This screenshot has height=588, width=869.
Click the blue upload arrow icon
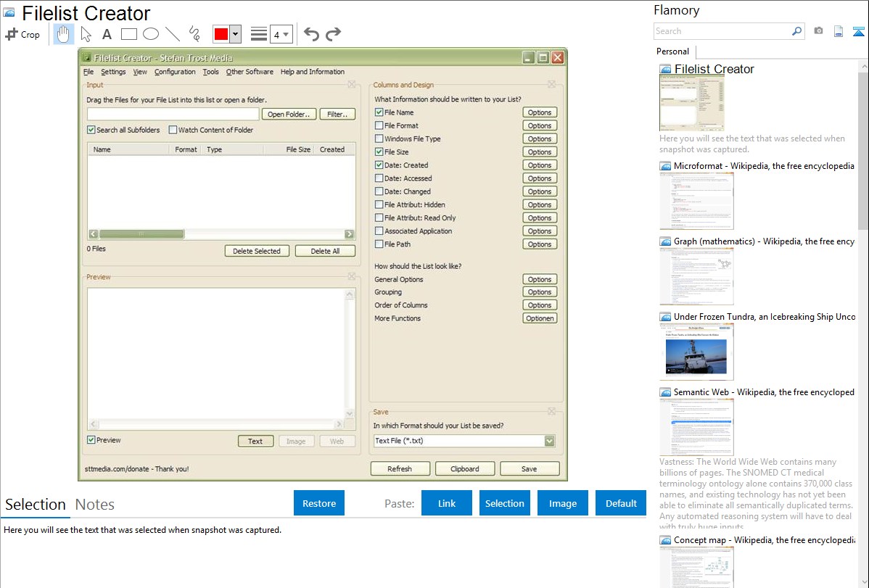[x=858, y=31]
